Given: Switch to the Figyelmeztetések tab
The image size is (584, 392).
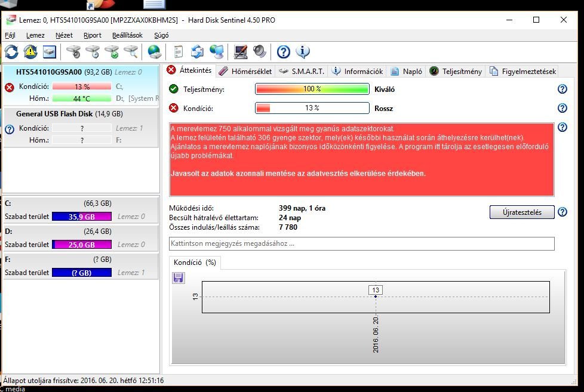Looking at the screenshot, I should pos(522,72).
